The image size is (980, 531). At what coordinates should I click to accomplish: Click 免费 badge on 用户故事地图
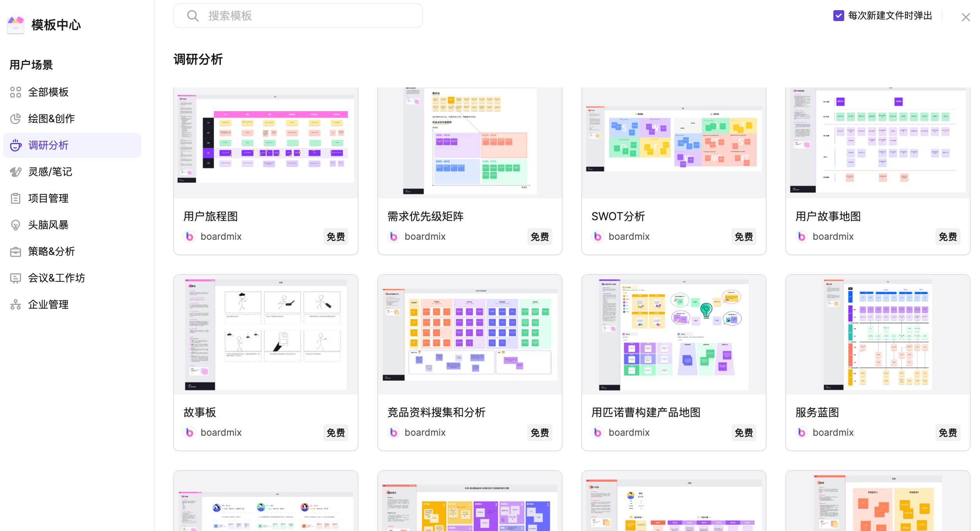(x=948, y=237)
